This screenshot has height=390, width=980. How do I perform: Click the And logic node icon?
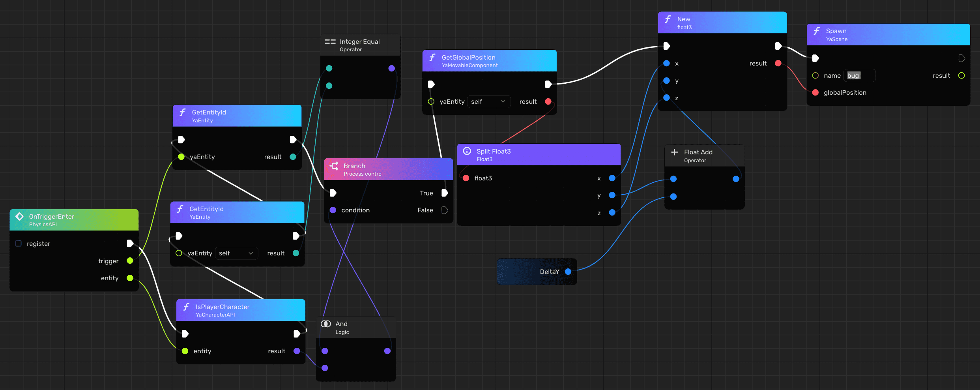point(326,324)
